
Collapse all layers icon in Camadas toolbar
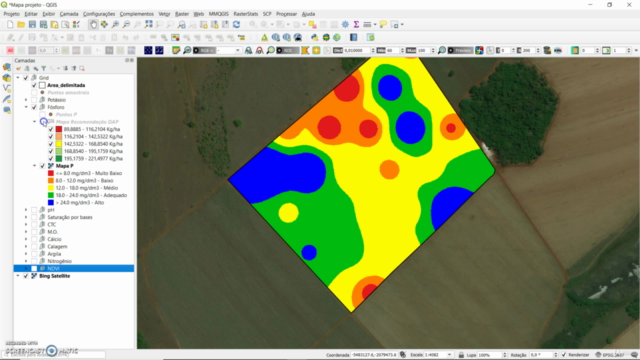pyautogui.click(x=74, y=69)
